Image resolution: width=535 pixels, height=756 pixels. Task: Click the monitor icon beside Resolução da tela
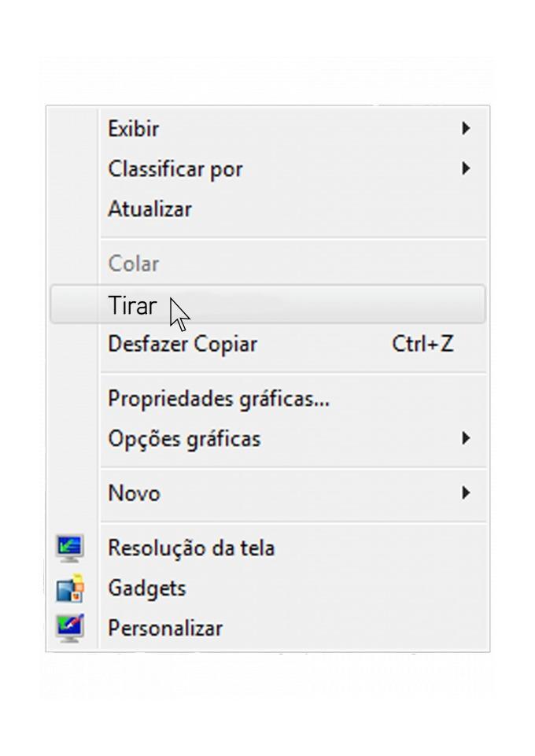(70, 548)
